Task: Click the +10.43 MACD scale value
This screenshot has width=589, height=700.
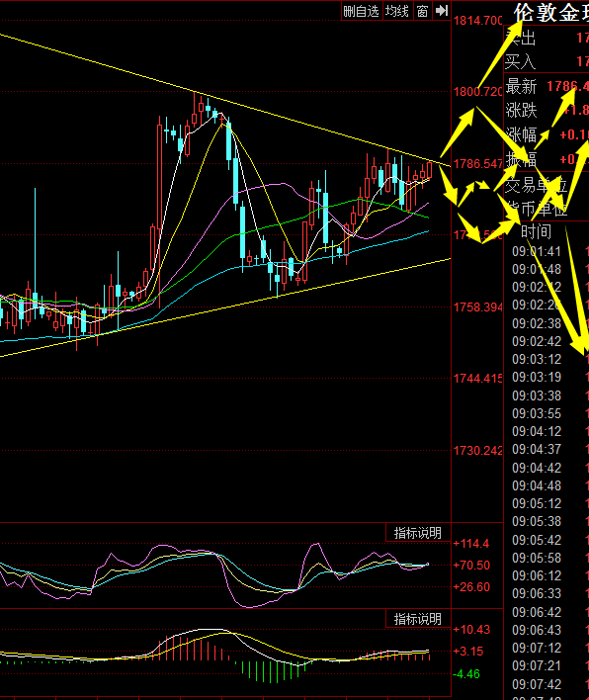Action: click(471, 630)
